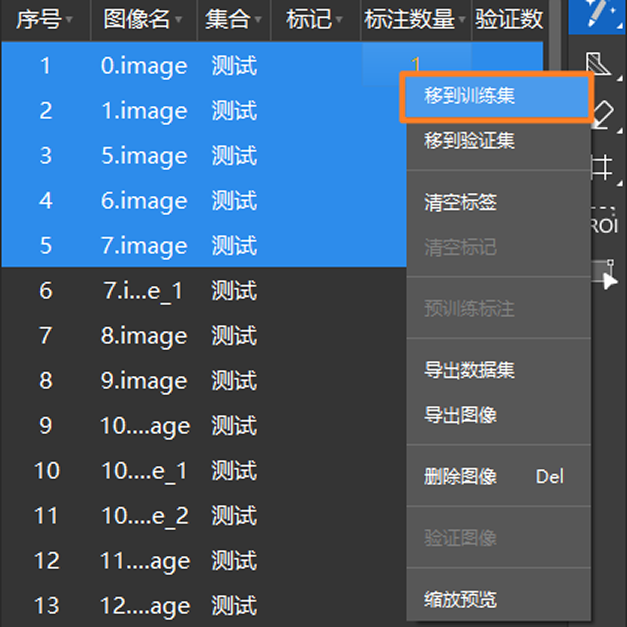Select the 1.image row name
Screen dimensions: 627x627
click(144, 110)
